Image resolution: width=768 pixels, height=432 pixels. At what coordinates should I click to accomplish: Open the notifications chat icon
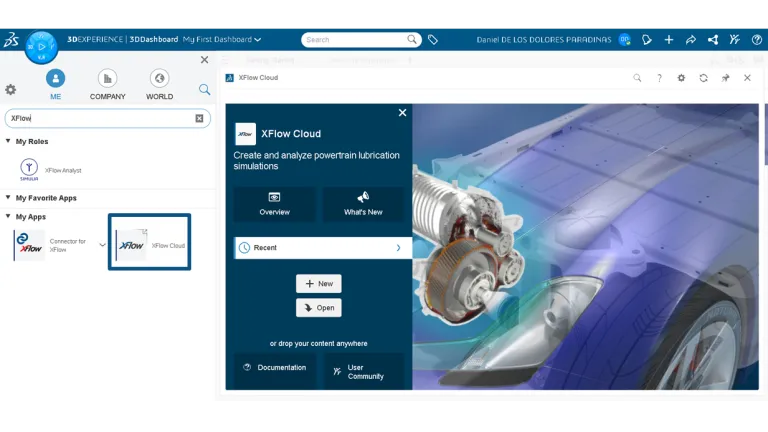point(647,40)
